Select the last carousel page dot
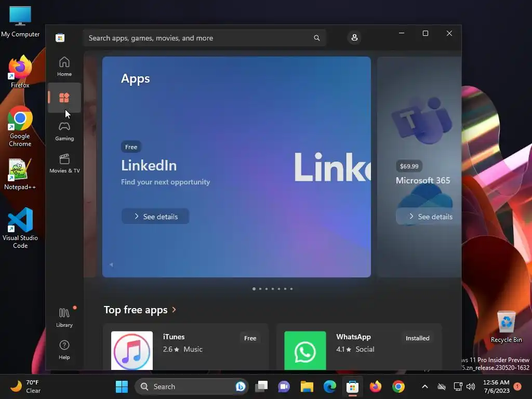The width and height of the screenshot is (532, 399). click(x=291, y=289)
